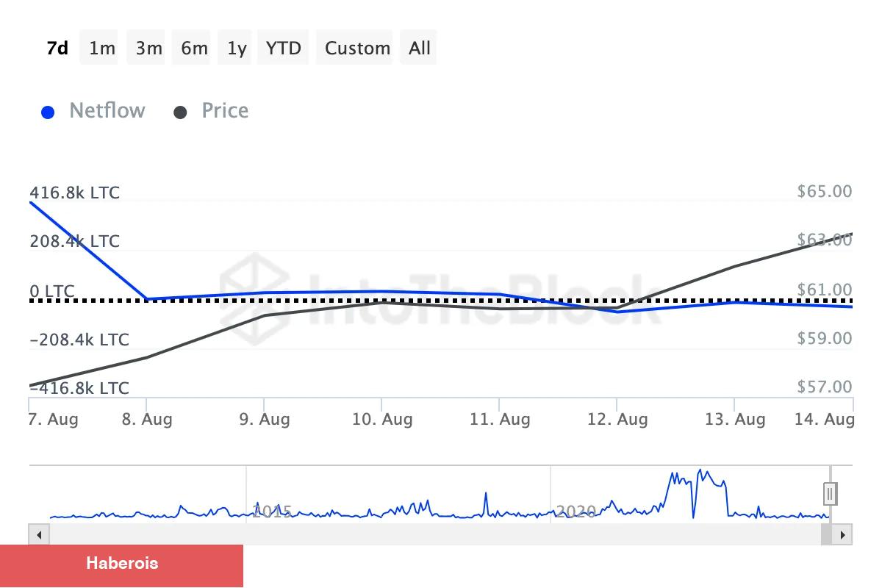The image size is (882, 588).
Task: Click the 12. Aug axis label
Action: point(617,420)
